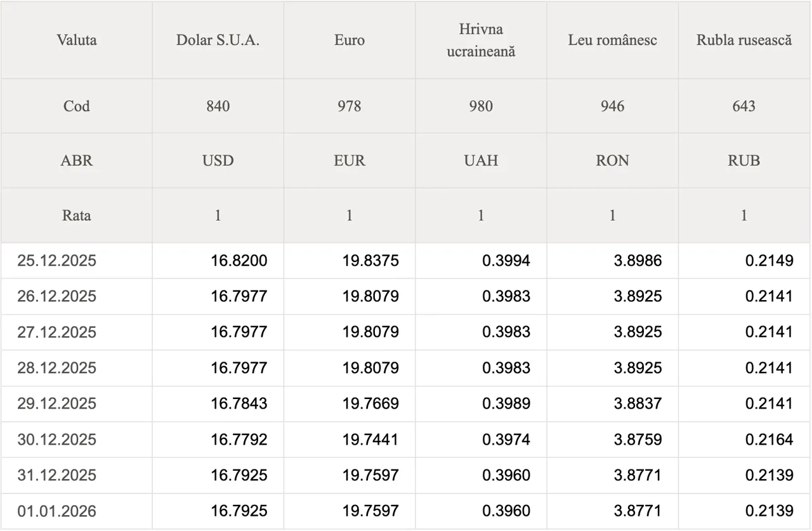The width and height of the screenshot is (812, 531).
Task: Select currency code 643 cell
Action: (x=744, y=106)
